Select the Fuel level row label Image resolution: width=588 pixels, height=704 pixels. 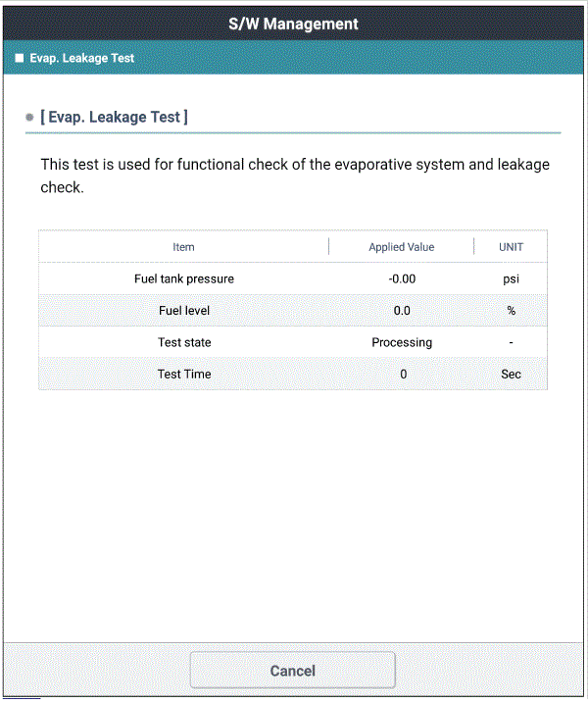[x=184, y=311]
